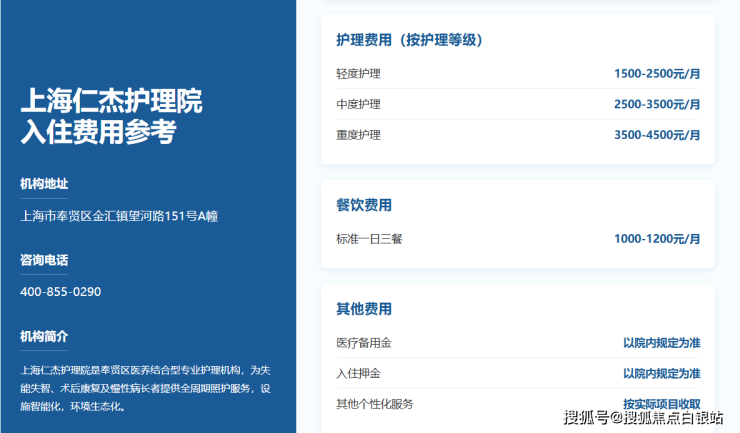Select the 标准一日三餐 row label
Image resolution: width=740 pixels, height=433 pixels.
pos(369,239)
